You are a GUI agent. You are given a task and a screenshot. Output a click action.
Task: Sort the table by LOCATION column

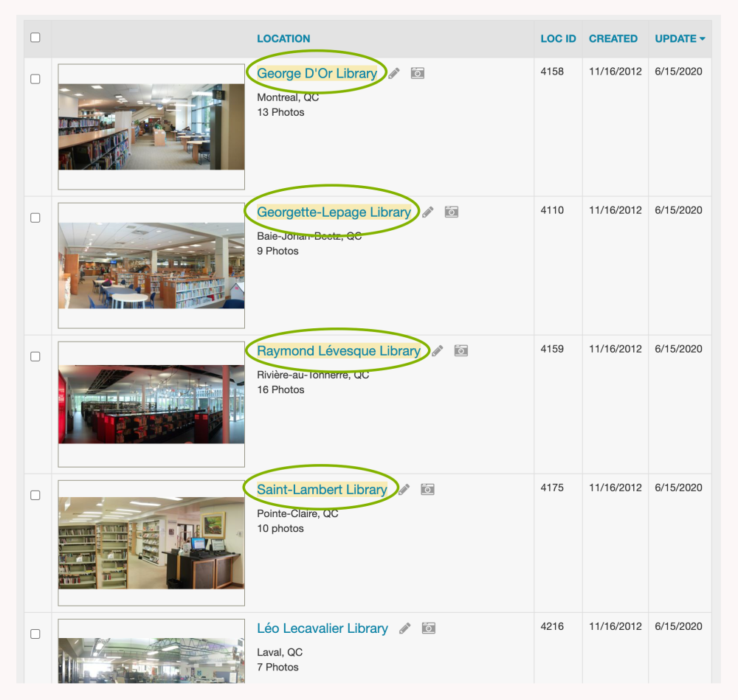283,38
